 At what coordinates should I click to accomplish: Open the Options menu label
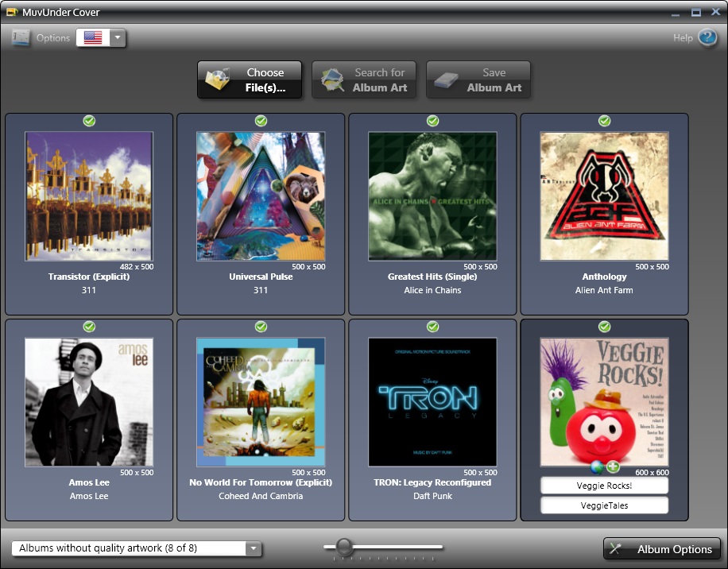[x=53, y=37]
